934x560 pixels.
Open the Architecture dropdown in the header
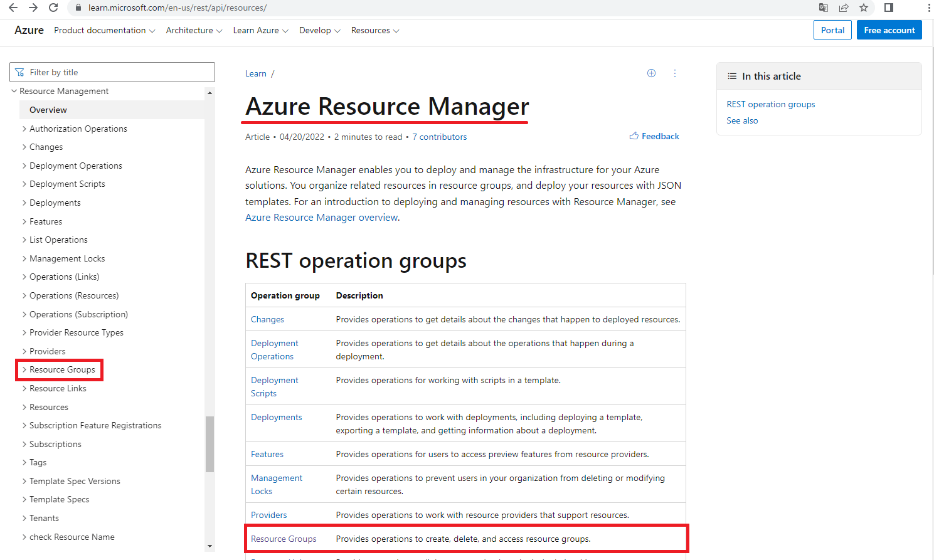click(194, 30)
